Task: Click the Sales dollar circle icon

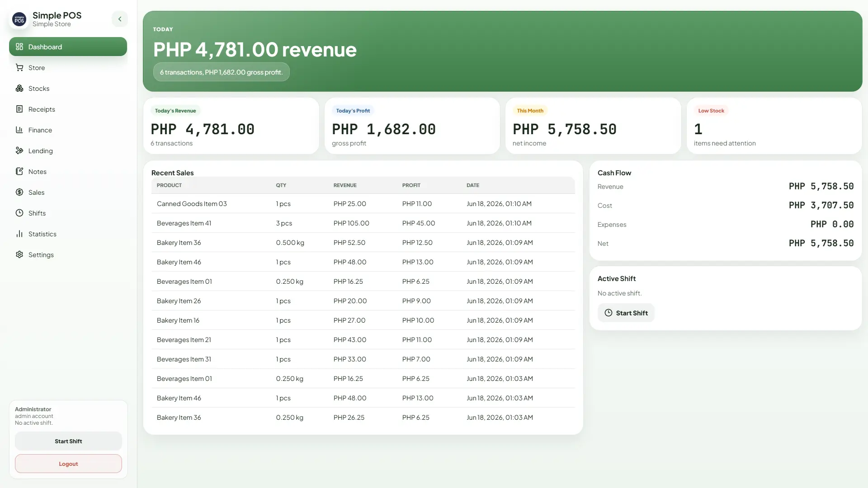Action: [19, 192]
